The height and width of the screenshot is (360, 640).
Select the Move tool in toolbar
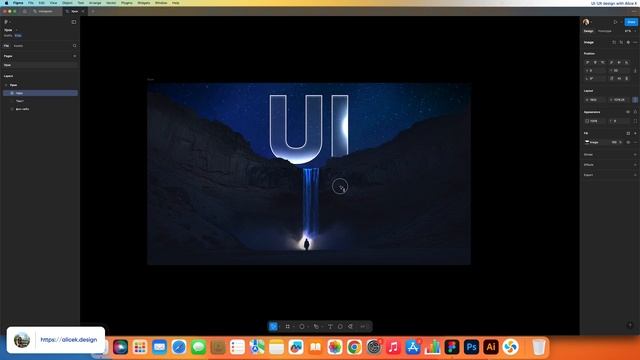pyautogui.click(x=273, y=327)
